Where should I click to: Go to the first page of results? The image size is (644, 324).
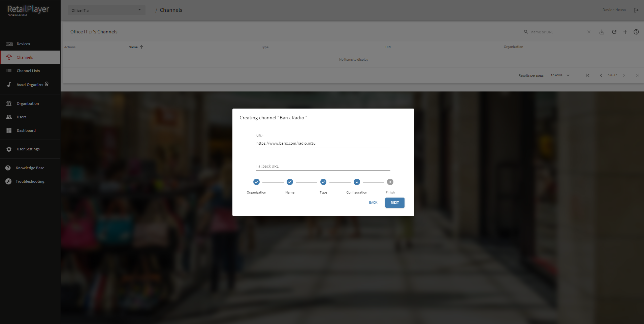tap(587, 76)
